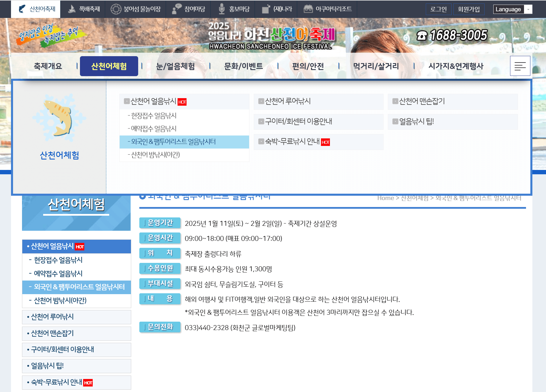Click the trout snowflake icon in dropdown
Image resolution: width=546 pixels, height=392 pixels.
pos(59,117)
